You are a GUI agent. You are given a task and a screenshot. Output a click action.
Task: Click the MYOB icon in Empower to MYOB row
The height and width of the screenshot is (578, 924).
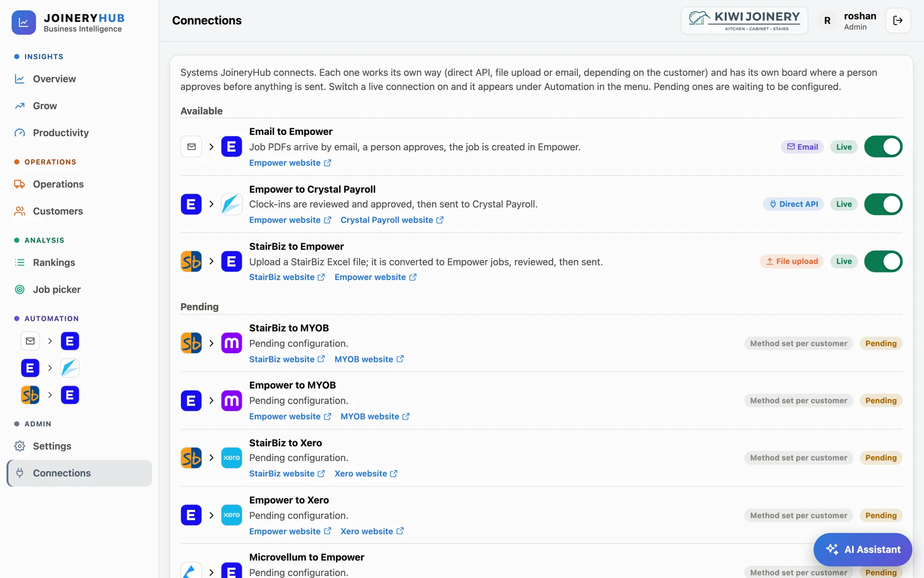click(x=231, y=400)
